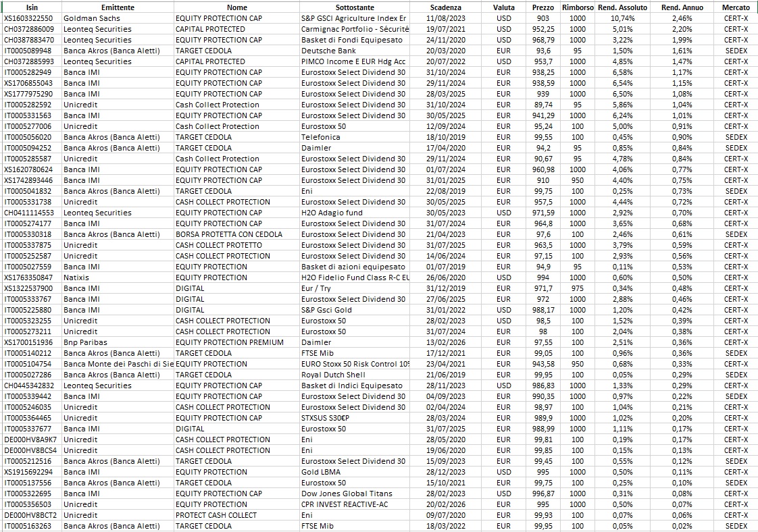Click EURO Stoxx 50 Risk Control cell

click(x=355, y=364)
